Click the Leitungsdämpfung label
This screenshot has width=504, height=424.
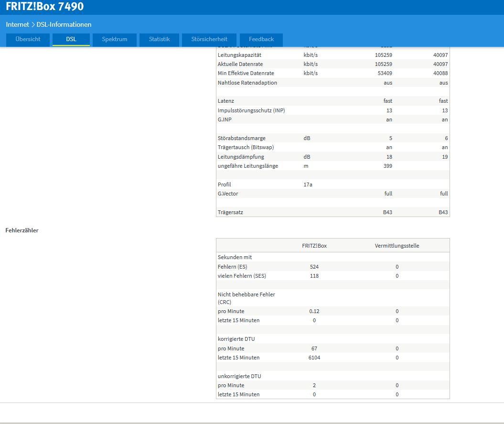241,157
